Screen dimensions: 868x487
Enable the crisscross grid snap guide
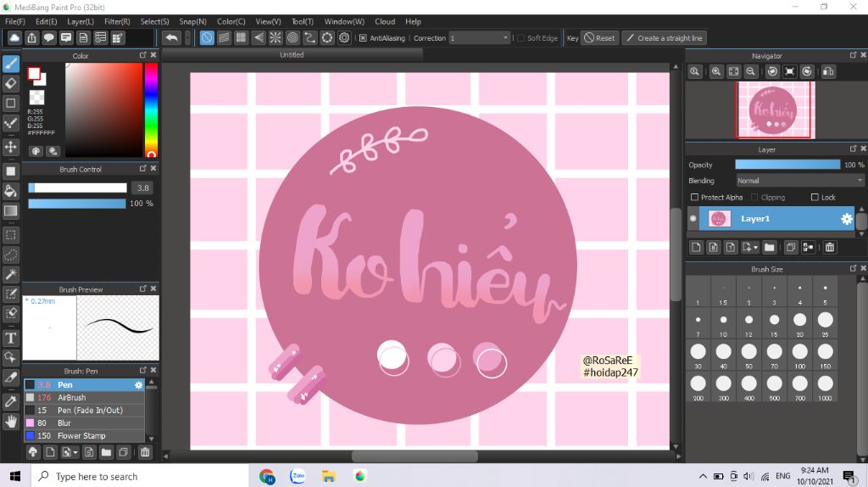click(241, 37)
